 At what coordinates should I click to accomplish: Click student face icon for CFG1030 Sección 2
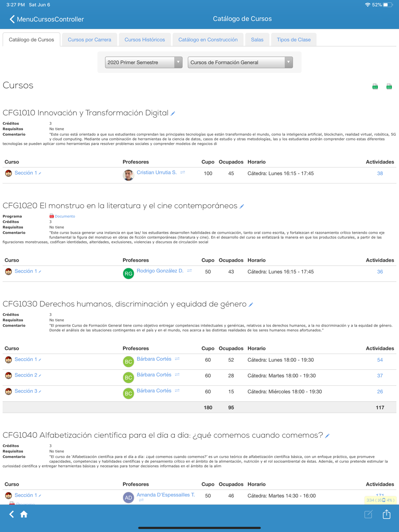pyautogui.click(x=8, y=376)
